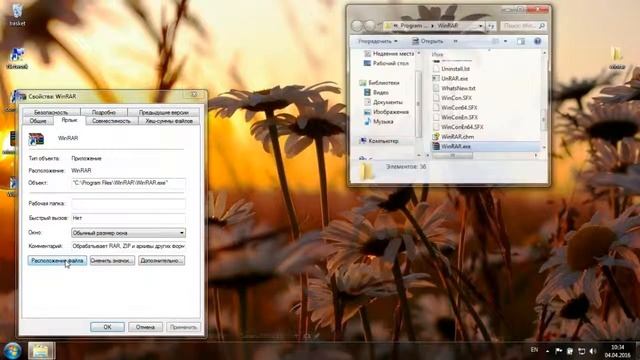Image resolution: width=640 pixels, height=360 pixels.
Task: Select the WinRAR shortcut icon in properties dialog
Action: tap(36, 139)
